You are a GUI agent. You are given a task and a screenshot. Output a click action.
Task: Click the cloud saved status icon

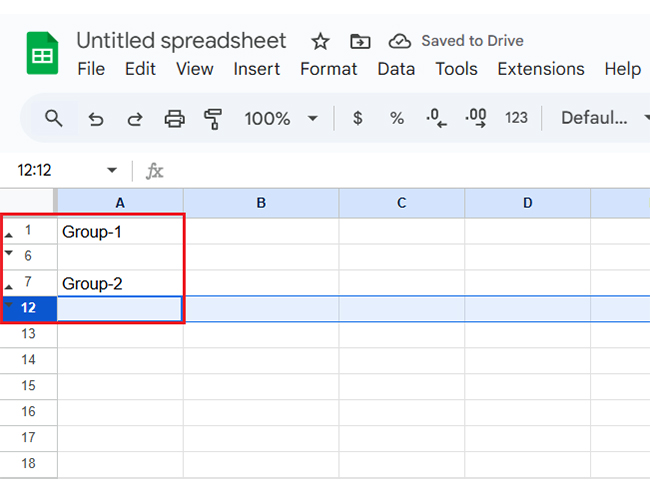point(400,41)
